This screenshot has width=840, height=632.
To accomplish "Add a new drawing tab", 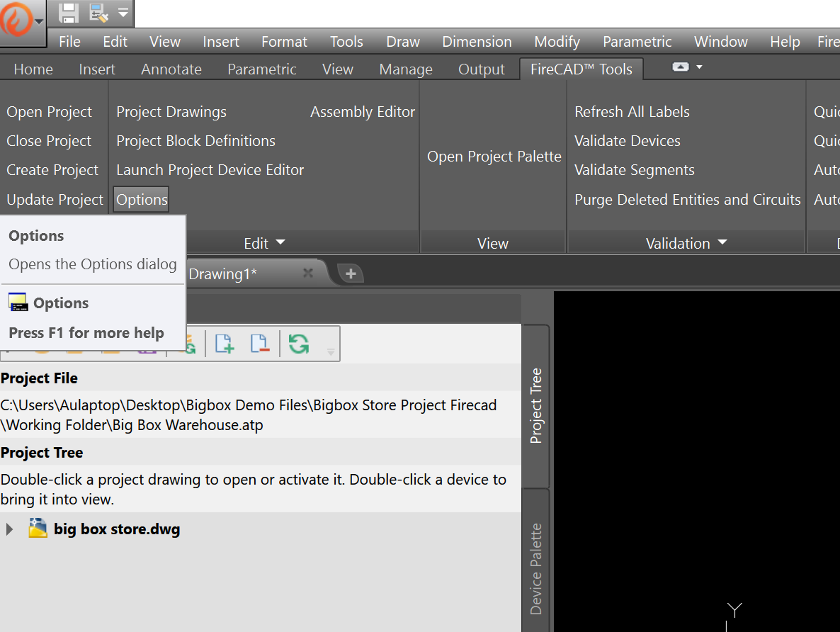I will 351,273.
